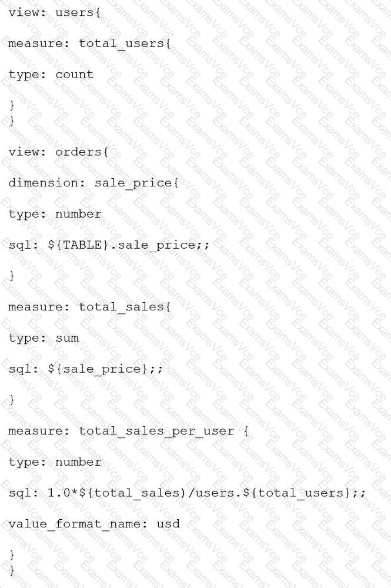Click the final closing brace at bottom
391x588 pixels.
point(12,570)
